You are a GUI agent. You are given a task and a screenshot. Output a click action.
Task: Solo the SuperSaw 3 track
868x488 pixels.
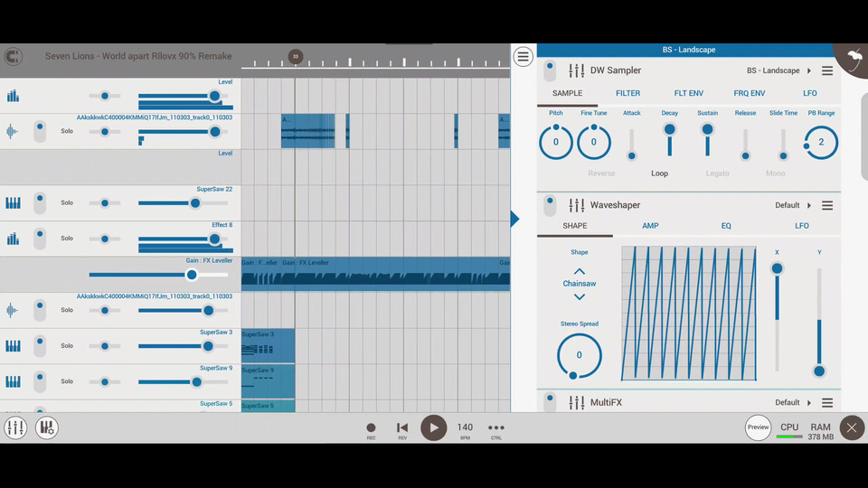click(x=67, y=346)
